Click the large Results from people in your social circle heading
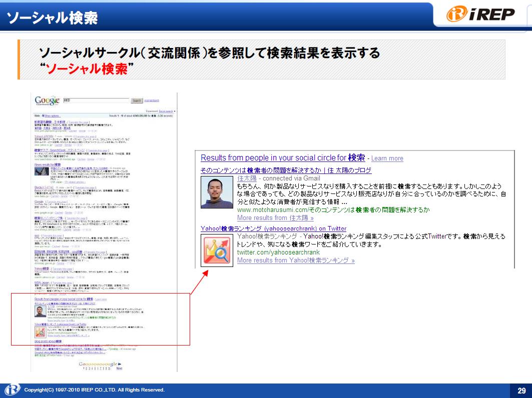The height and width of the screenshot is (398, 532). click(283, 157)
